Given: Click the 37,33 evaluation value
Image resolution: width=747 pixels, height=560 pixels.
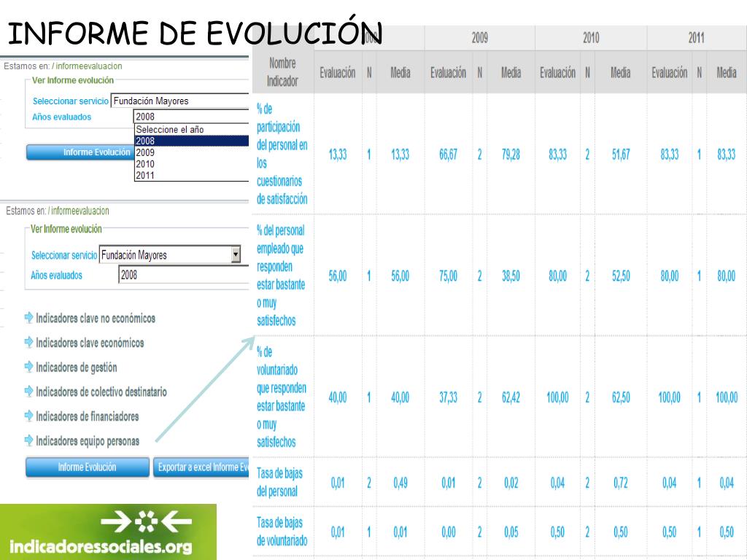Looking at the screenshot, I should [x=448, y=397].
